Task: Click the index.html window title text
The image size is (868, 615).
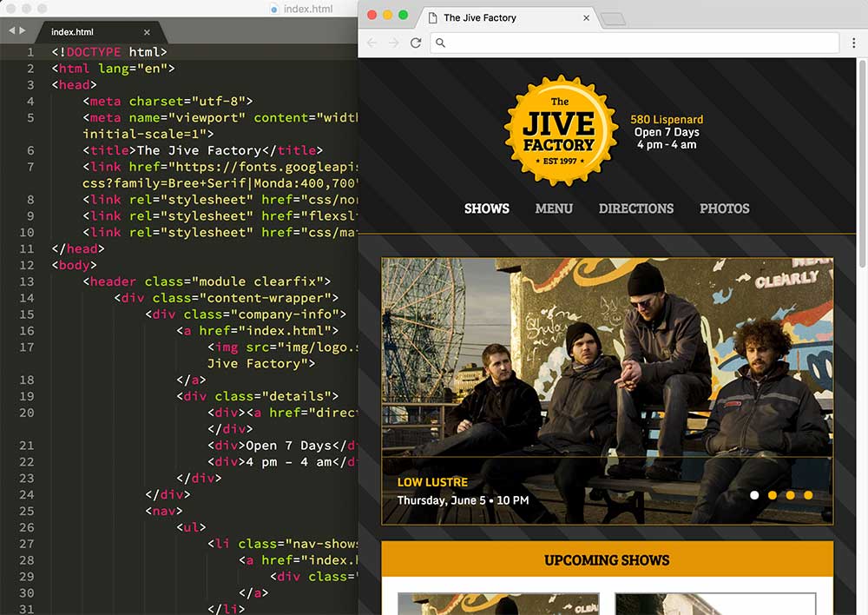Action: tap(308, 9)
